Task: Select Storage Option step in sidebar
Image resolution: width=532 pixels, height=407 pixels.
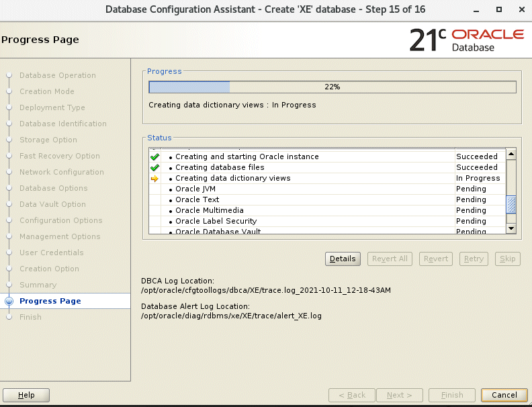Action: click(x=48, y=140)
